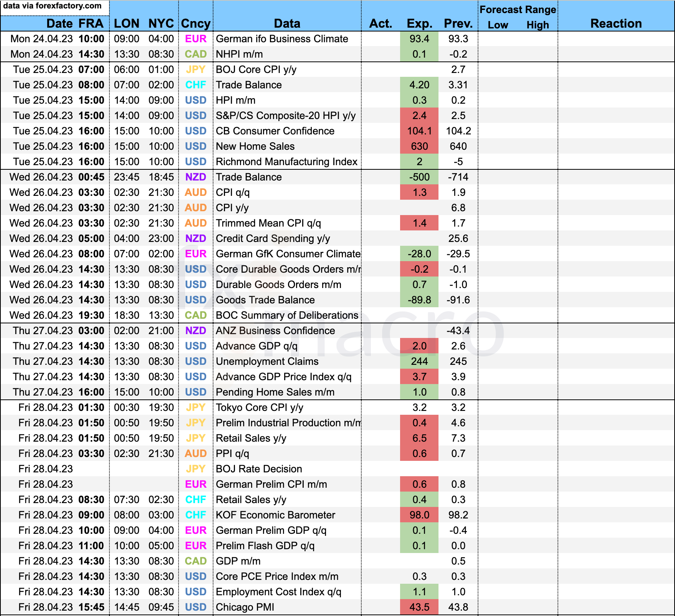Select the -500 NZD Trade Balance expected cell
The image size is (675, 616).
(419, 177)
